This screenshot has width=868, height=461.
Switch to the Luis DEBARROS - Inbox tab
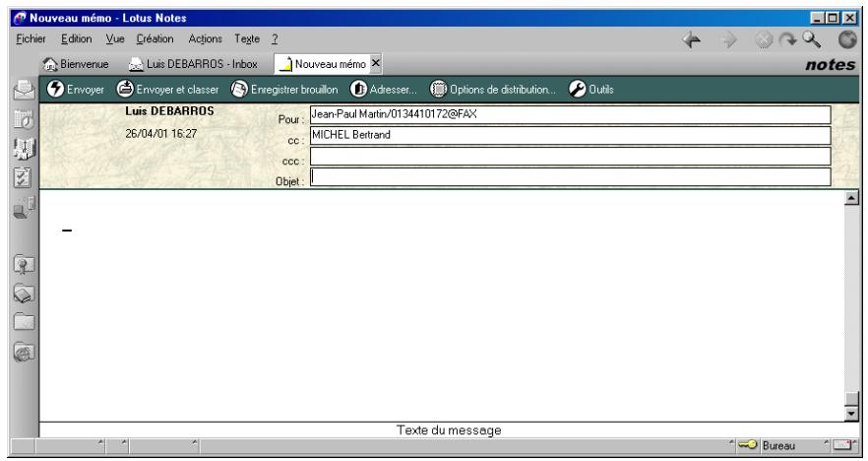[x=193, y=64]
